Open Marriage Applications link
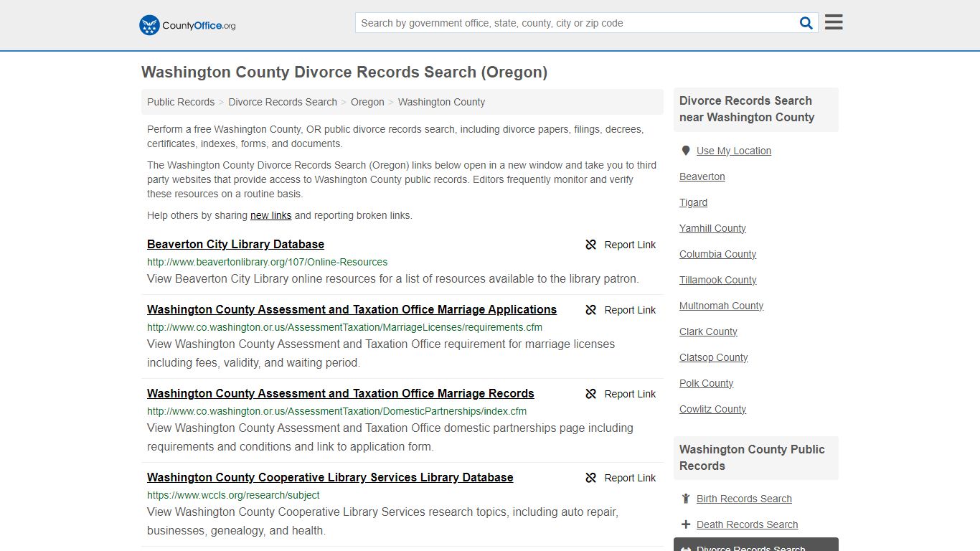The height and width of the screenshot is (551, 980). pos(352,309)
